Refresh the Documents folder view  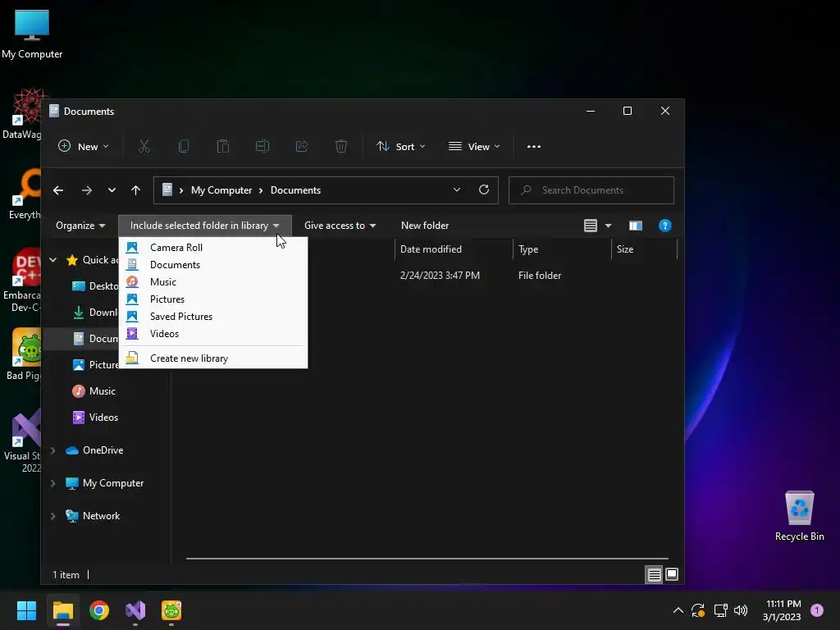484,189
